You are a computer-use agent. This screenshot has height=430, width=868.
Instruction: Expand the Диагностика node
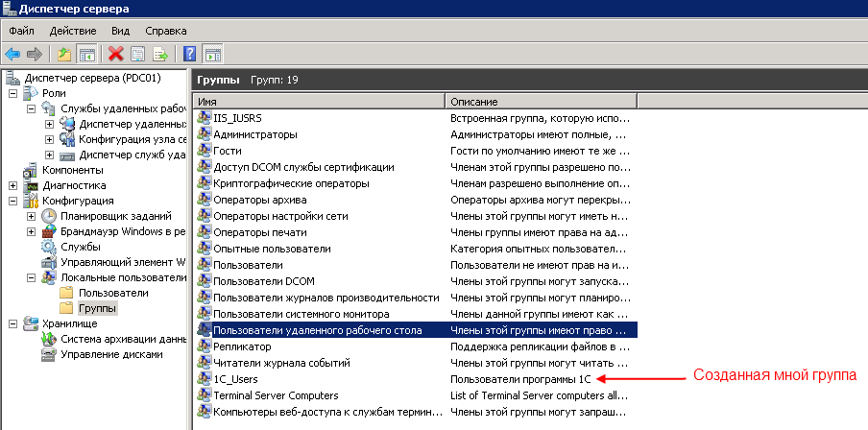click(x=12, y=185)
